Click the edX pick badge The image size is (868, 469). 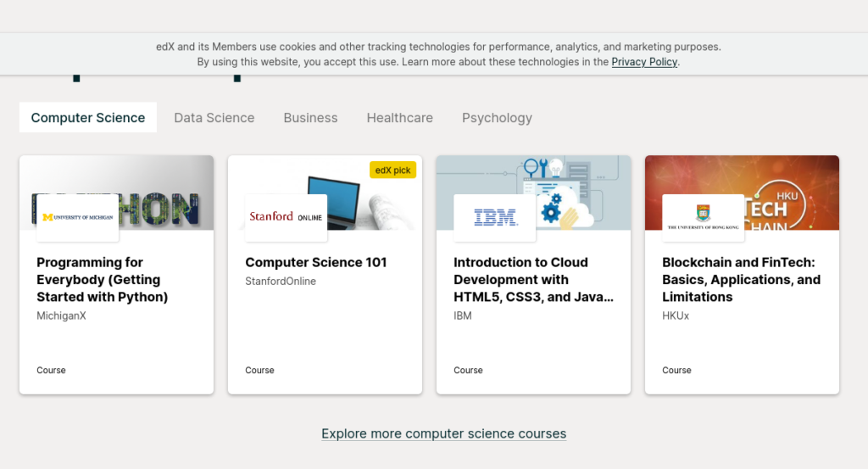pyautogui.click(x=393, y=170)
